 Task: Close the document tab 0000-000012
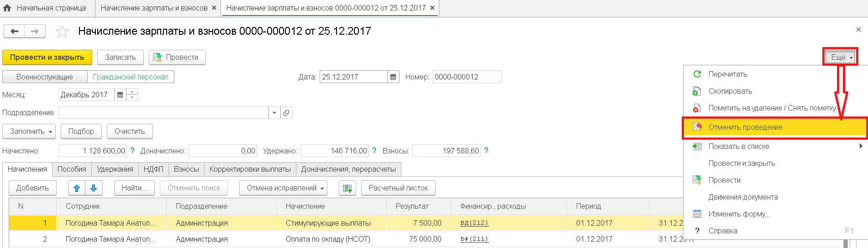tap(432, 8)
